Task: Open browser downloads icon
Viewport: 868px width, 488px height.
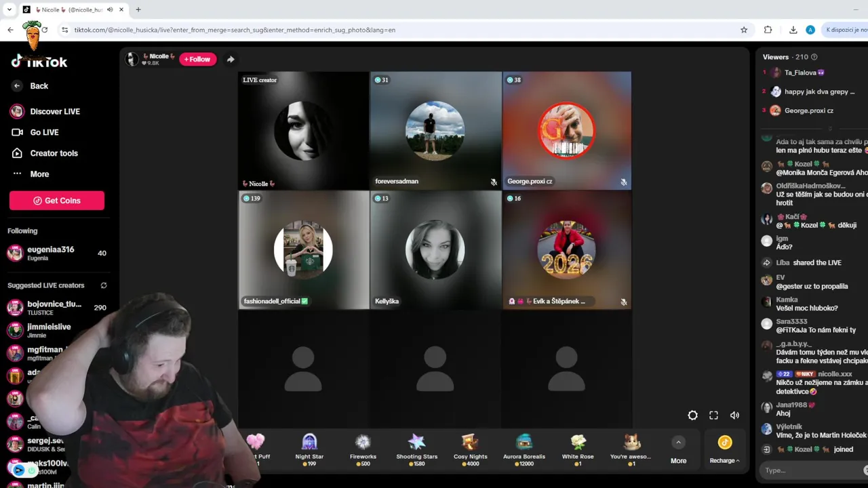Action: click(x=793, y=30)
